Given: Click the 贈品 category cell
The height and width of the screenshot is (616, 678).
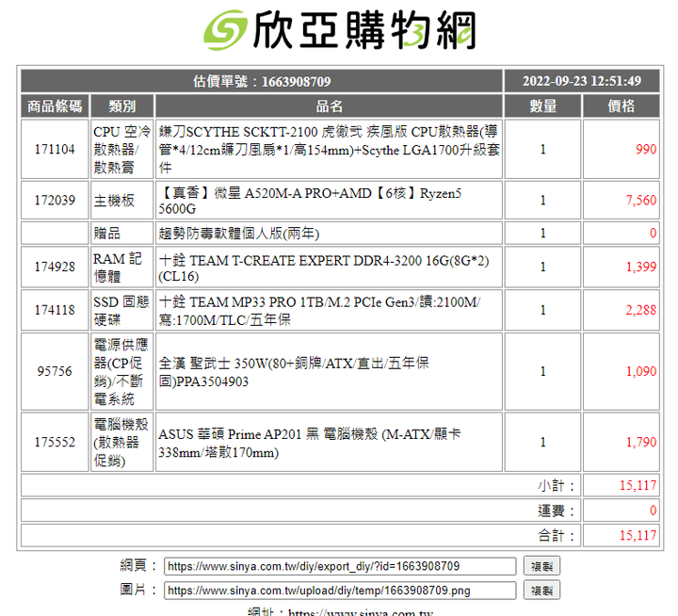Looking at the screenshot, I should (x=121, y=234).
